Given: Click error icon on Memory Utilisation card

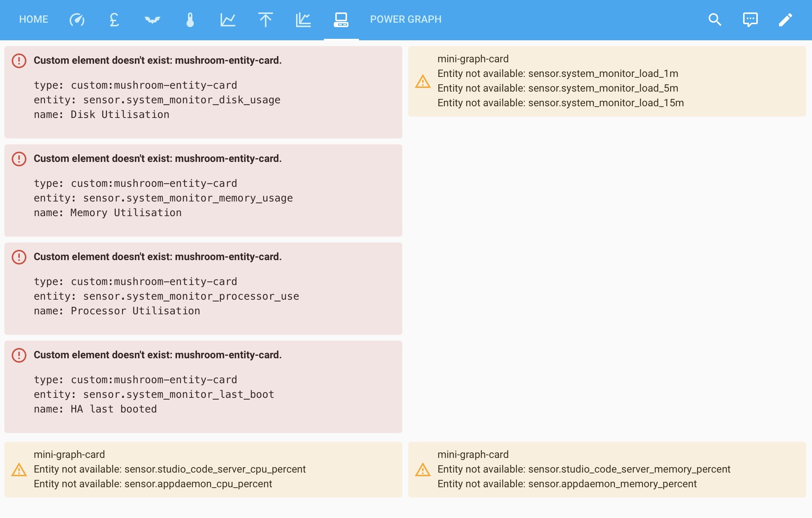Looking at the screenshot, I should (19, 159).
